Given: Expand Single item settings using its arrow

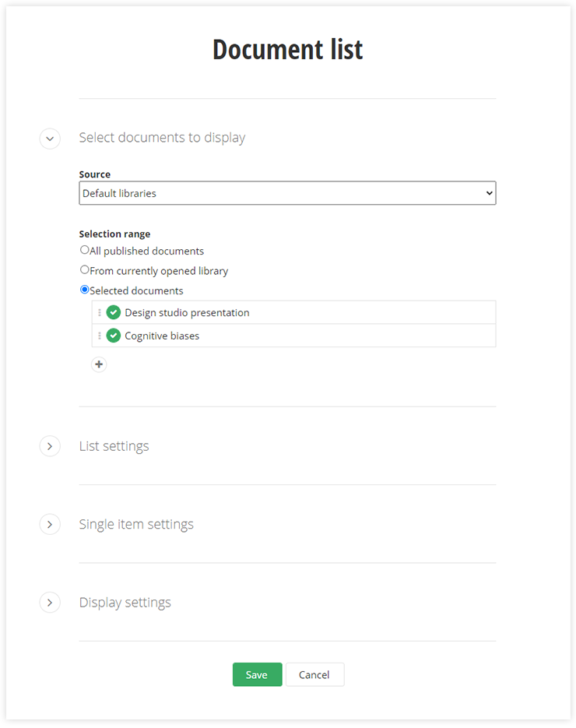Looking at the screenshot, I should pos(50,524).
